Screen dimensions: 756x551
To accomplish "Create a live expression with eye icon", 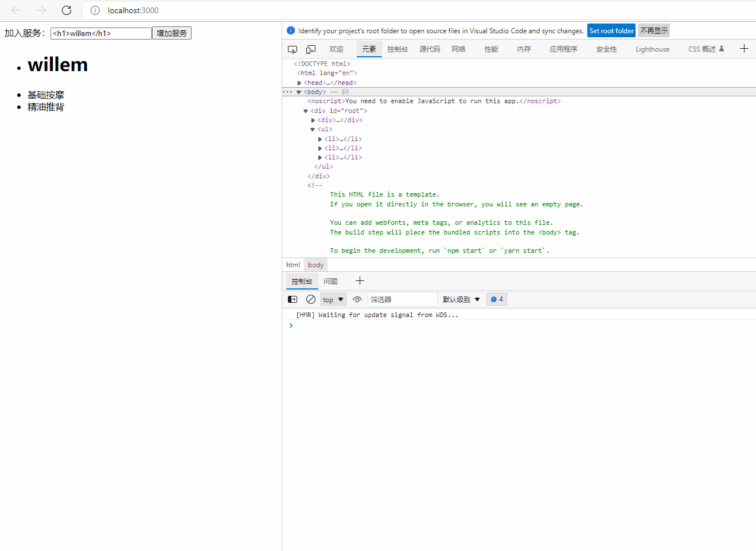I will 357,299.
